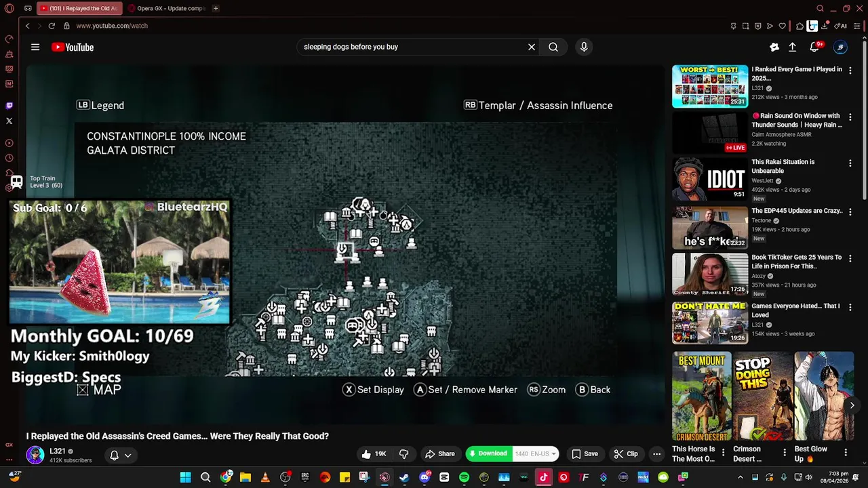Open the 'Best Mount Crimson Desert' short

(x=701, y=396)
